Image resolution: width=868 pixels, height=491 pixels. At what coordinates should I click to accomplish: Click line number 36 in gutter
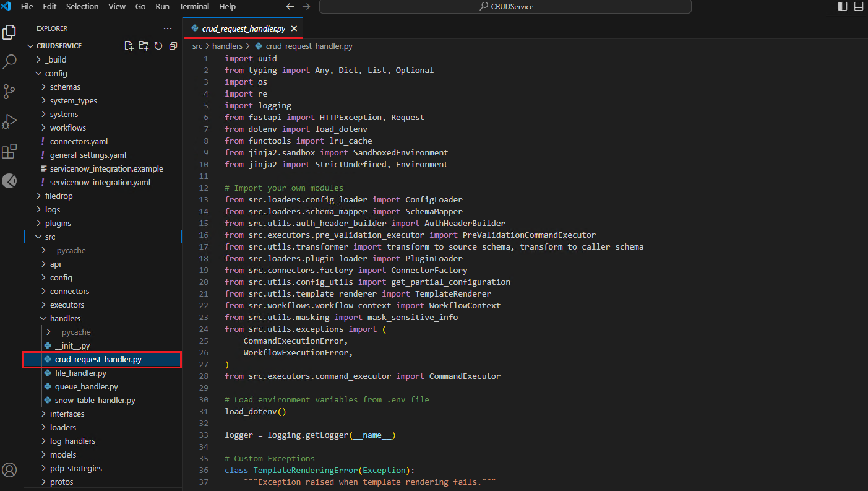(x=204, y=470)
